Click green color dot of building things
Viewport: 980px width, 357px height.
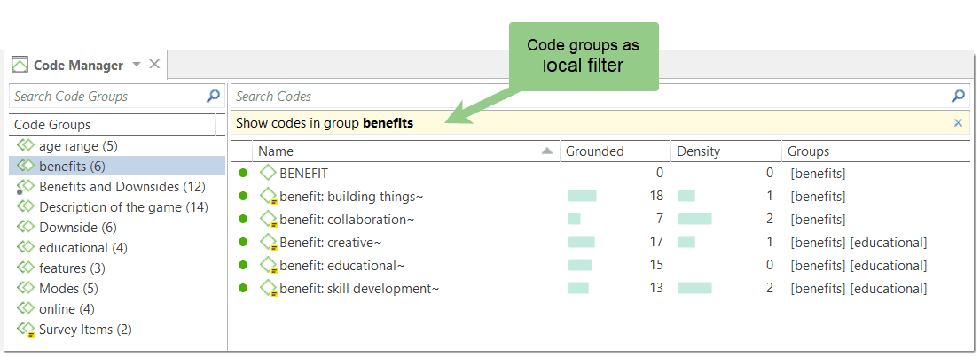[243, 197]
